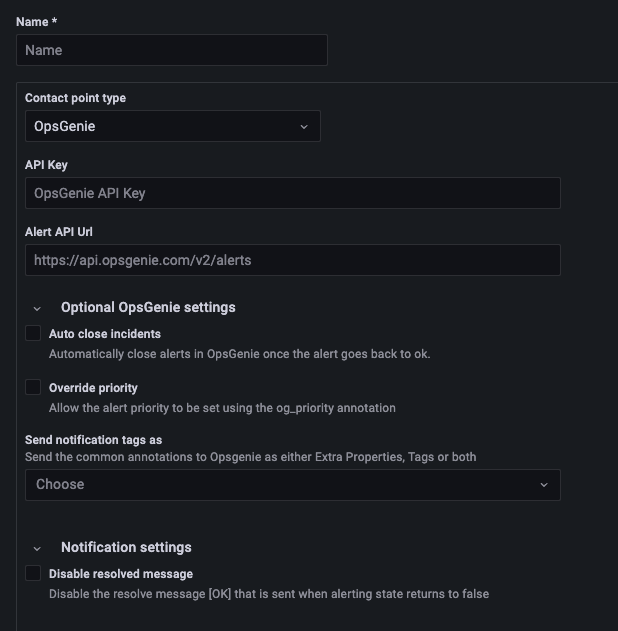Screen dimensions: 618x631
Task: Check the Disable resolved message checkbox
Action: [x=33, y=573]
